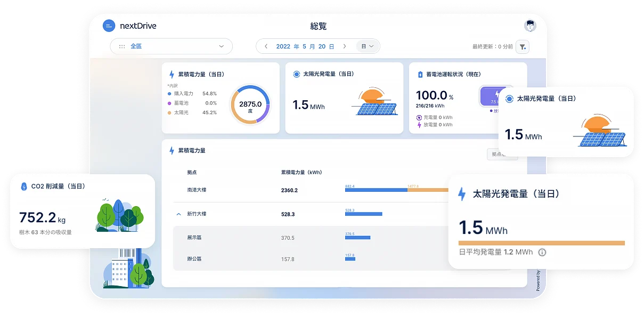This screenshot has width=644, height=317.
Task: Open the nextDrive round menu icon
Action: [x=109, y=26]
